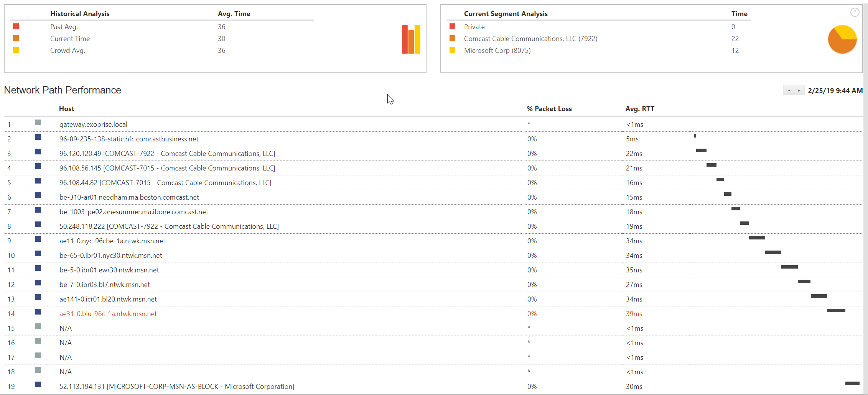The image size is (868, 395).
Task: Click the RTT bar for hop 14
Action: pyautogui.click(x=836, y=311)
